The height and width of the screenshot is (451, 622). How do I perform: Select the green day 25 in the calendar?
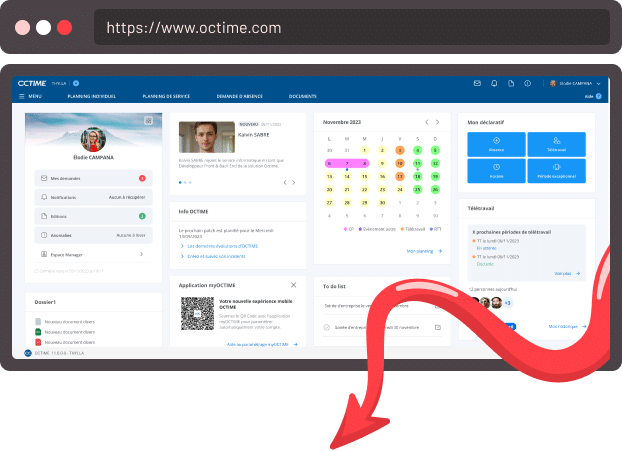[x=417, y=190]
